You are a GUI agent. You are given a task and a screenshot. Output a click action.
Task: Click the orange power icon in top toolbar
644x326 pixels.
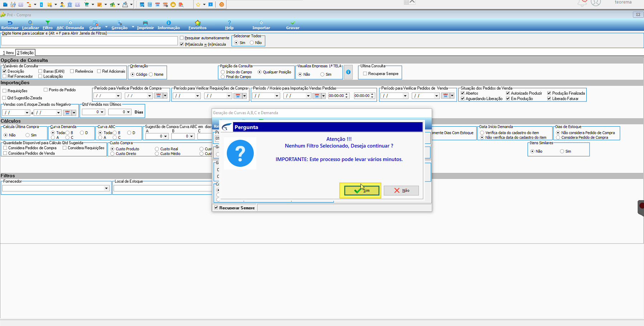221,5
